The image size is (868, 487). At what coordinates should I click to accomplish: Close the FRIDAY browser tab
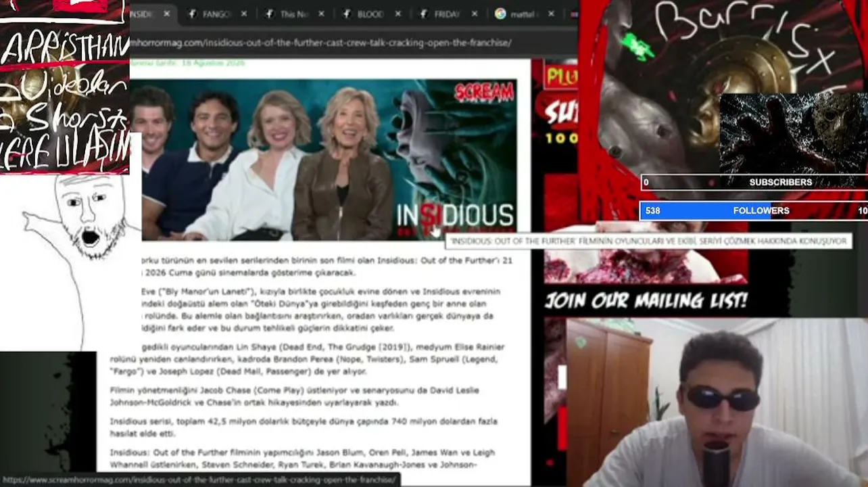coord(475,14)
